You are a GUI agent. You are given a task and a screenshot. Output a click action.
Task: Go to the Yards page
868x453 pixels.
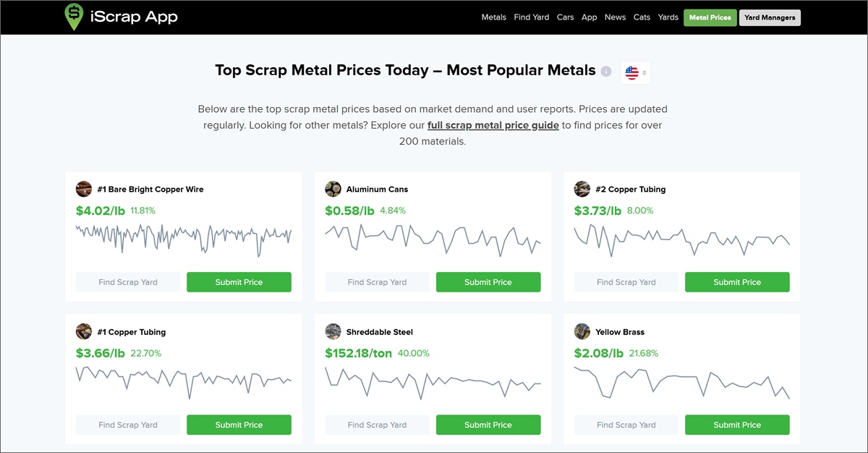[668, 17]
